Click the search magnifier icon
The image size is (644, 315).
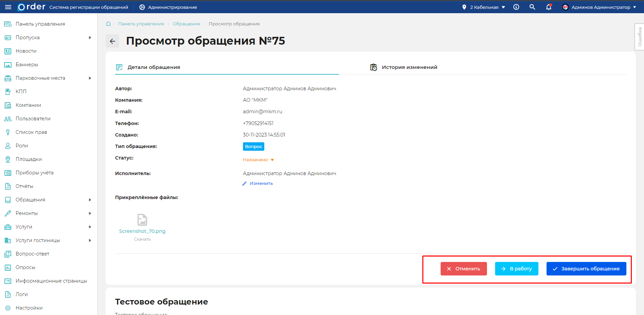(x=532, y=7)
